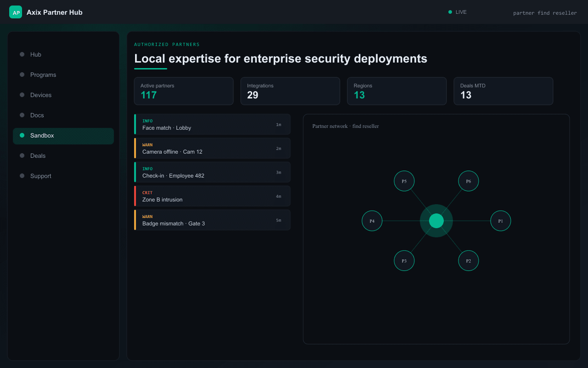Image resolution: width=588 pixels, height=368 pixels.
Task: Click the central hub node in network
Action: [x=436, y=221]
